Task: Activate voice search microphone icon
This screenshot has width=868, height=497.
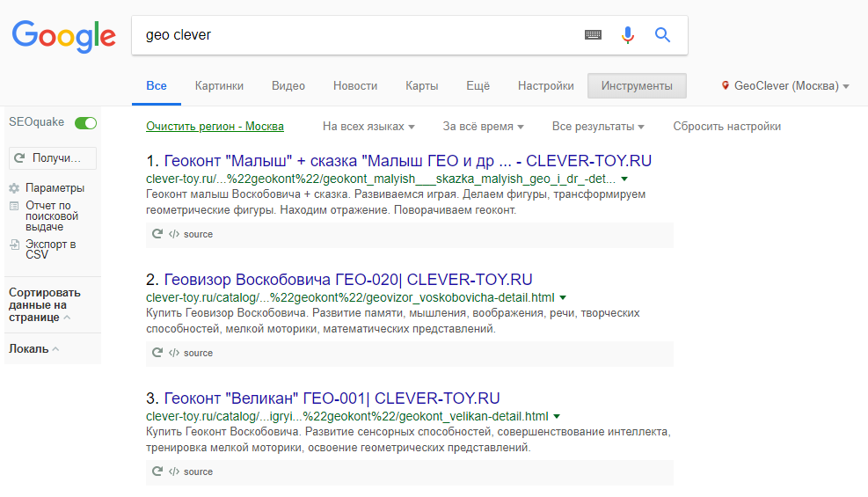Action: (x=627, y=35)
